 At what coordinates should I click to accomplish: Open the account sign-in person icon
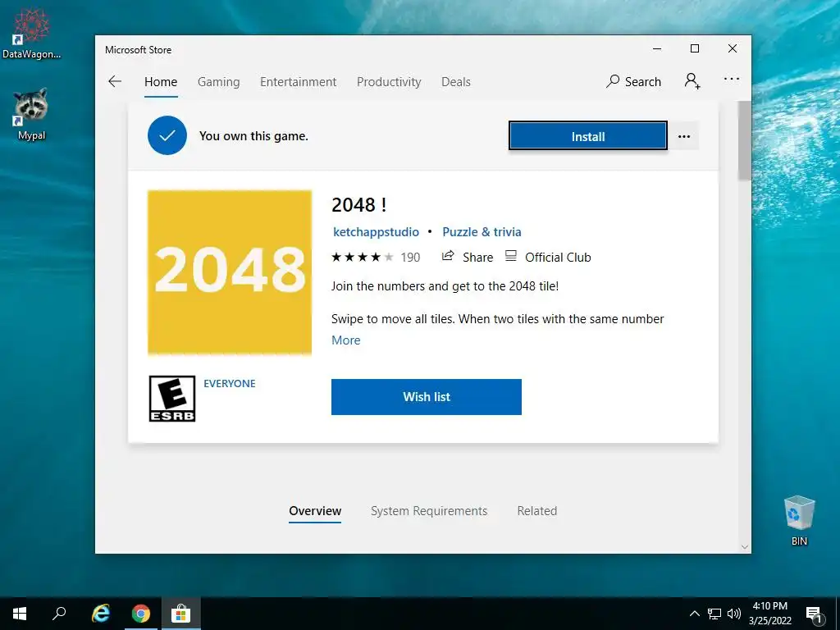pyautogui.click(x=692, y=81)
